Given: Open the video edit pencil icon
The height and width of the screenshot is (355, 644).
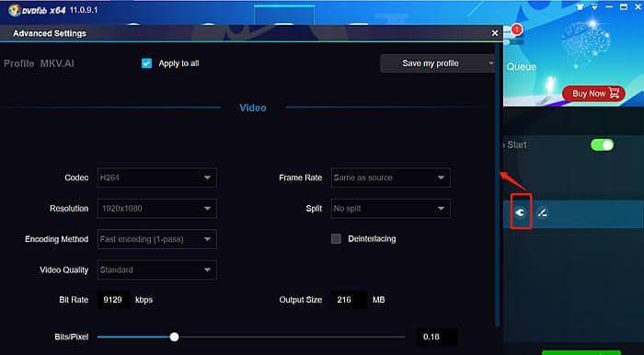Looking at the screenshot, I should 543,212.
